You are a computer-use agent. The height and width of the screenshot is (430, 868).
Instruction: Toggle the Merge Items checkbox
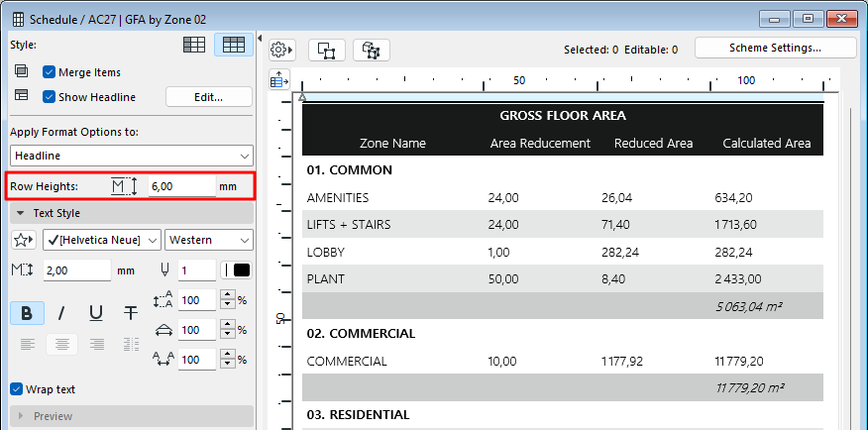tap(50, 72)
